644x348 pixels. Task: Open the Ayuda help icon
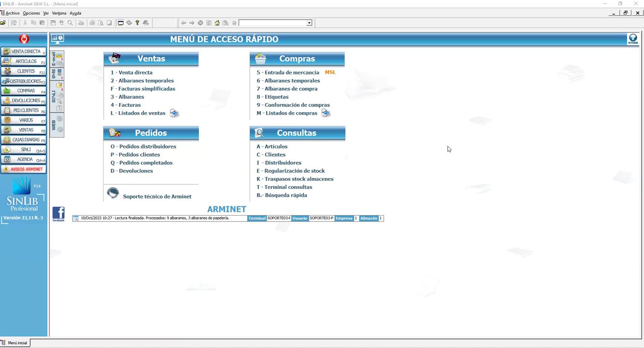(x=633, y=39)
